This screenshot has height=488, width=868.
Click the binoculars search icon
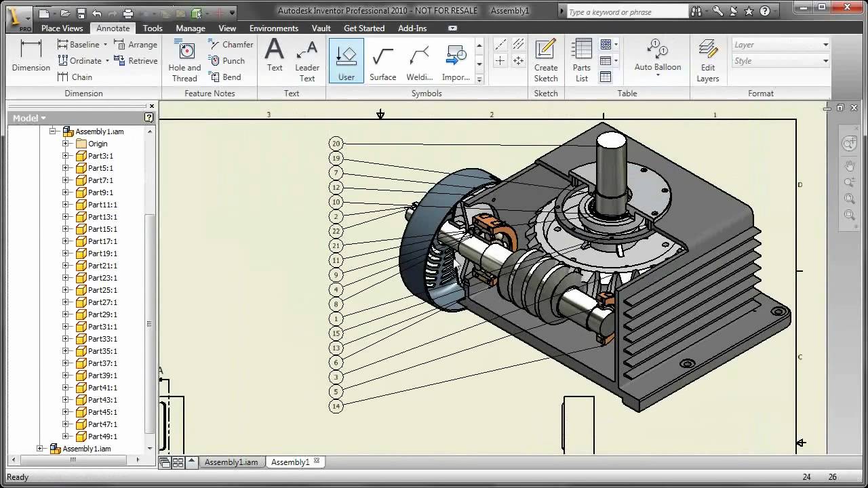pos(696,11)
